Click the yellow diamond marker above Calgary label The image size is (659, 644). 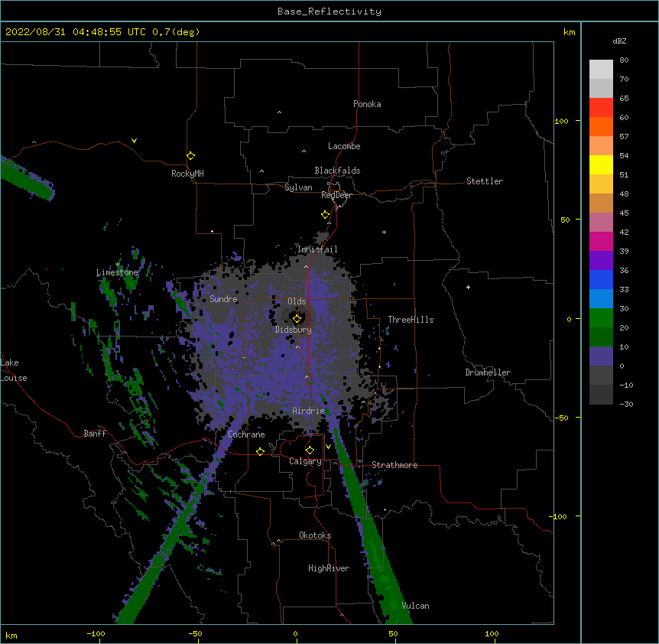pyautogui.click(x=310, y=450)
